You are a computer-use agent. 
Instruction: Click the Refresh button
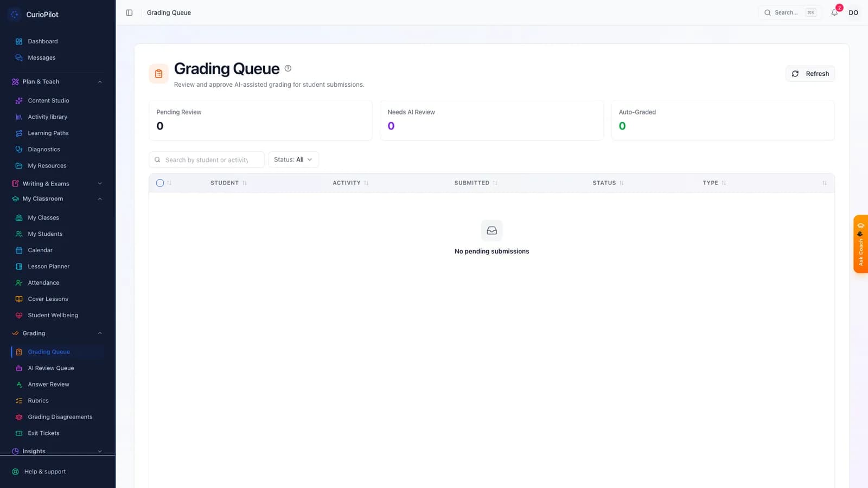pyautogui.click(x=810, y=74)
